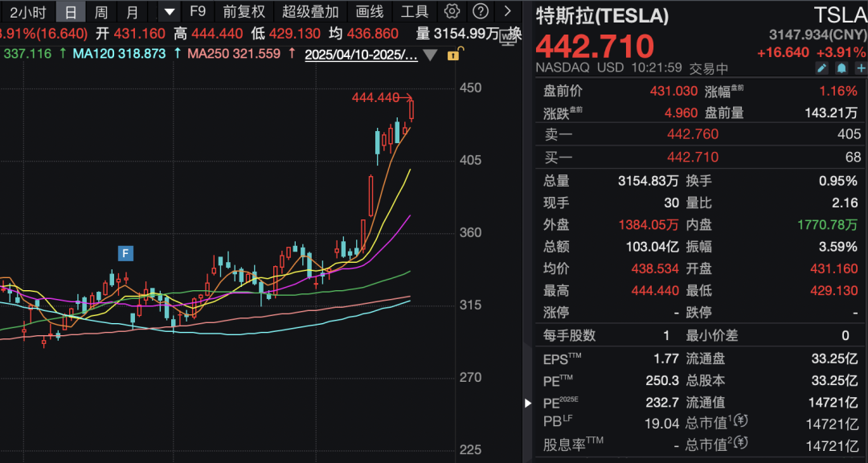Image resolution: width=868 pixels, height=463 pixels.
Task: Set a price alert with the bell icon
Action: pos(841,68)
